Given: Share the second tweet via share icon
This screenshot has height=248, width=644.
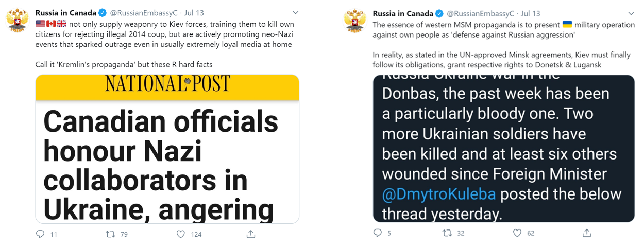Looking at the screenshot, I should (587, 233).
